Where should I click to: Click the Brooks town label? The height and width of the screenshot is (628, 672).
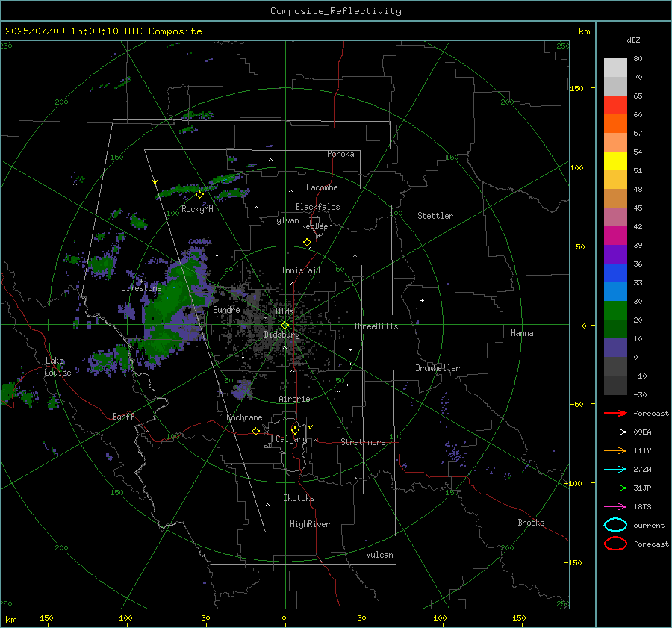(x=531, y=523)
